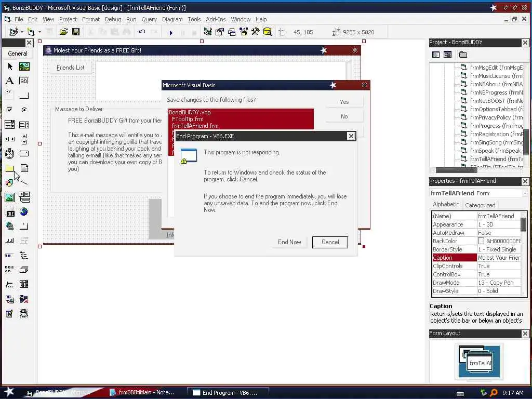Select the BorderStyle property row
Viewport: 532px width, 399px height.
pyautogui.click(x=476, y=249)
